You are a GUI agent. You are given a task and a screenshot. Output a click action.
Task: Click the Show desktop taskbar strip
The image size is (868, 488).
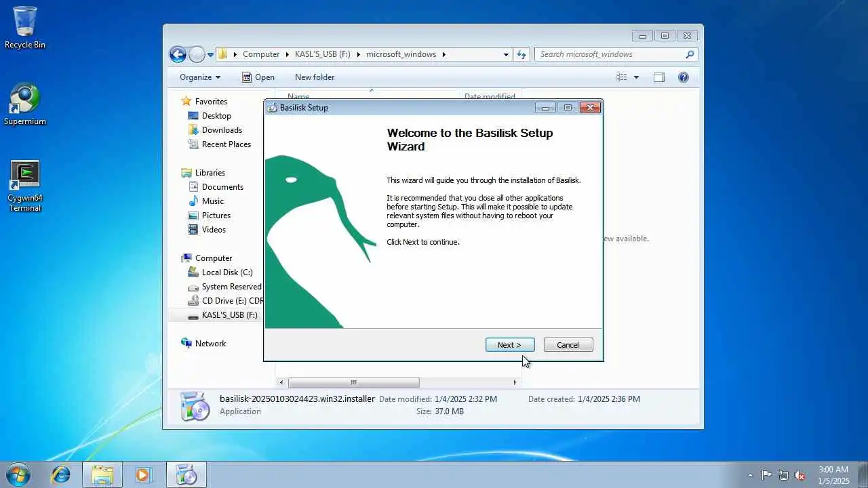pos(863,474)
